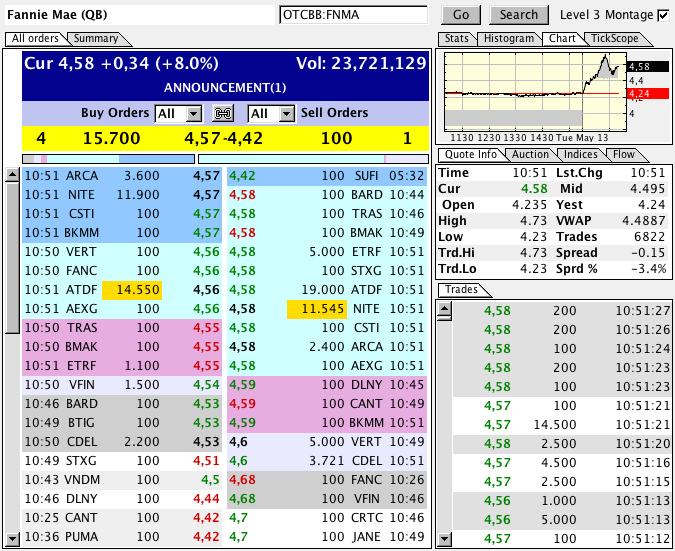The width and height of the screenshot is (675, 551).
Task: Click highlighted 14.550 ATDF buy size
Action: (132, 290)
